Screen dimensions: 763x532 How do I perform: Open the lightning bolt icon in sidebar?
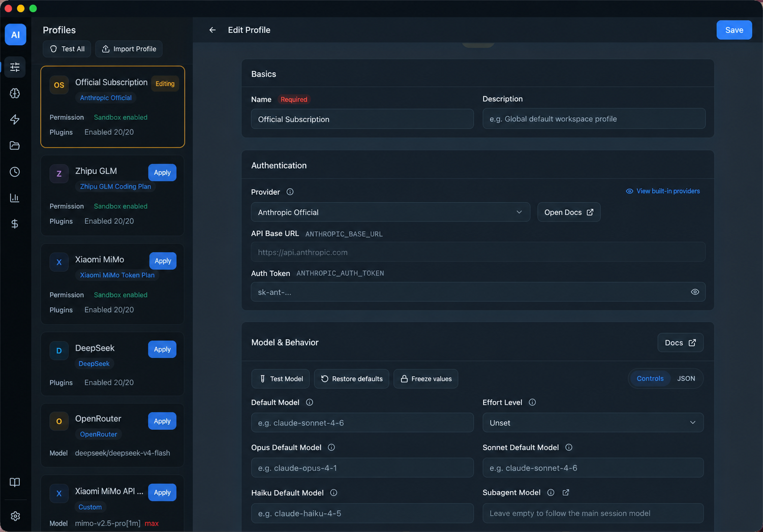click(x=15, y=119)
